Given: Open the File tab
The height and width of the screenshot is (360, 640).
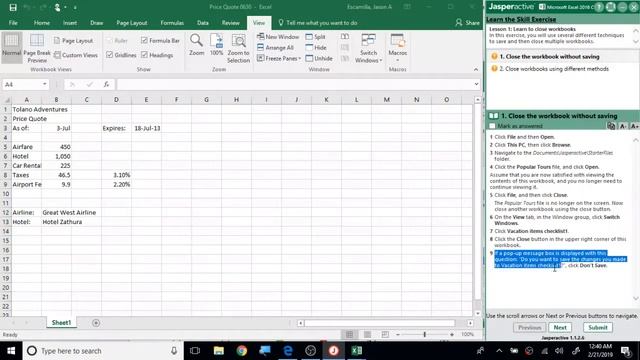Looking at the screenshot, I should point(13,23).
